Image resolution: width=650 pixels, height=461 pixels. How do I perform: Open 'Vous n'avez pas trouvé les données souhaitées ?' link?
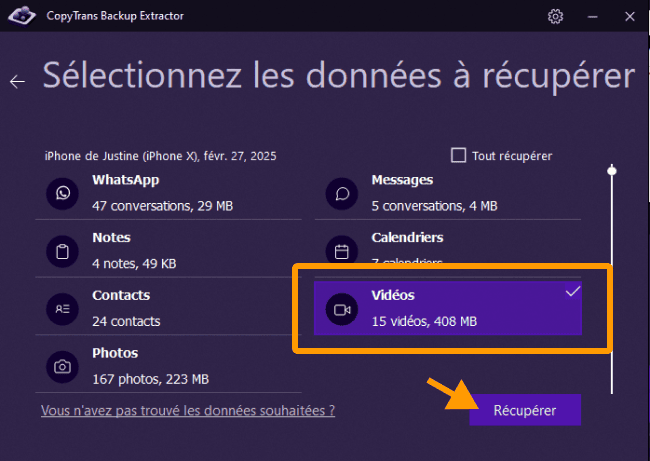coord(188,410)
